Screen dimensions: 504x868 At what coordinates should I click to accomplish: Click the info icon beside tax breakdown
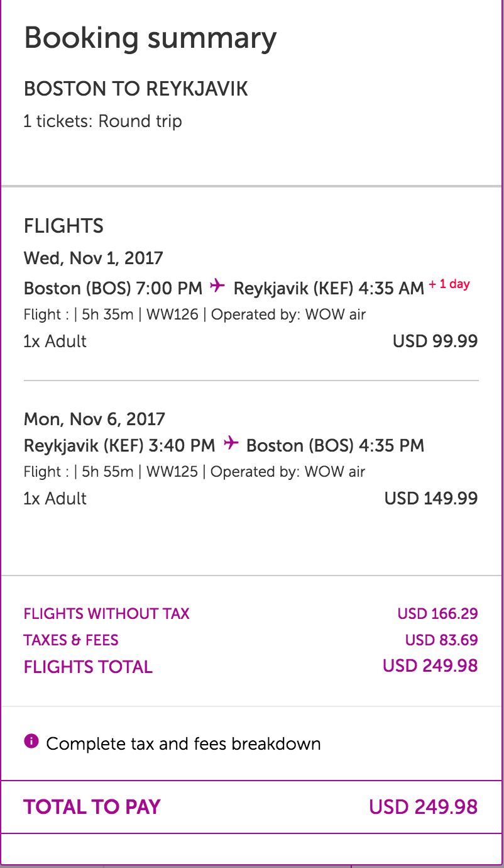[x=31, y=742]
